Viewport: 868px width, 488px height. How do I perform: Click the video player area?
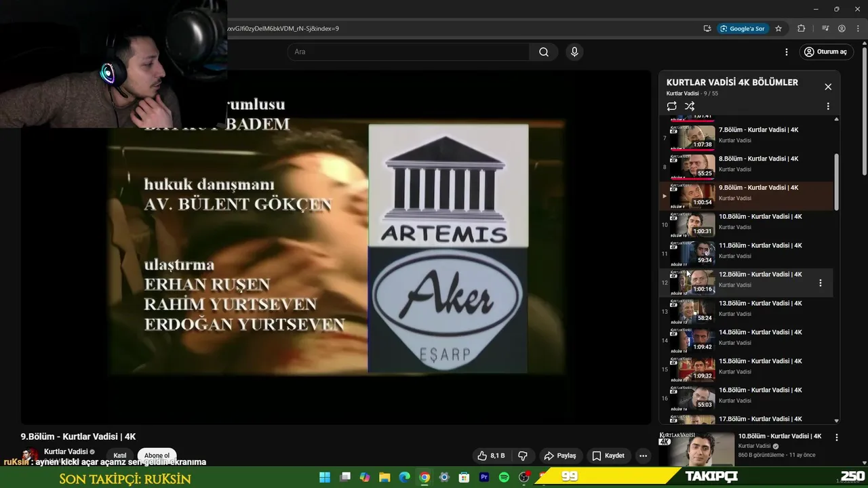tap(336, 247)
